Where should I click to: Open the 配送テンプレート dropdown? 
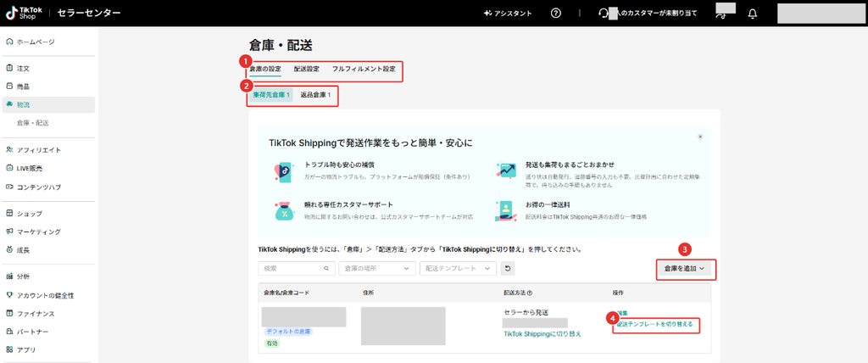(458, 268)
